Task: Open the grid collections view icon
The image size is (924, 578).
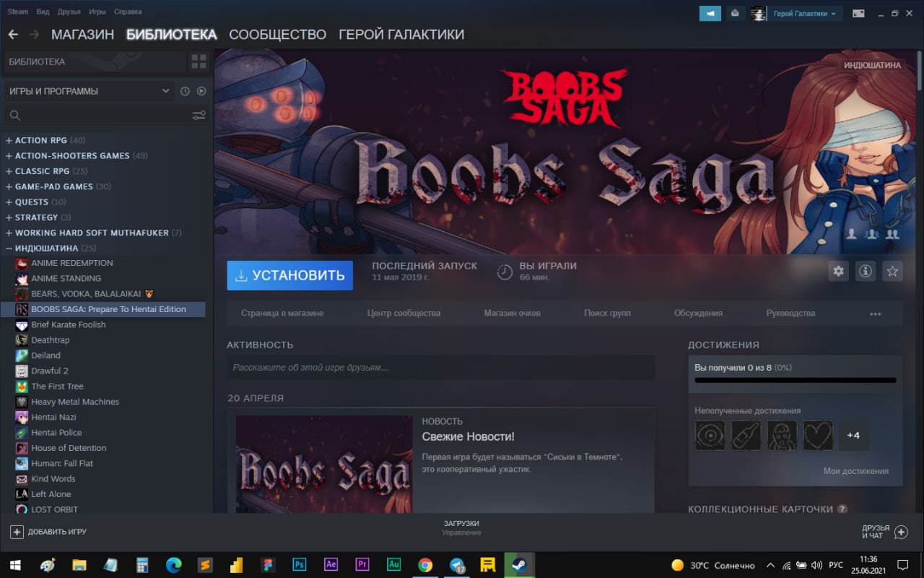Action: 199,62
